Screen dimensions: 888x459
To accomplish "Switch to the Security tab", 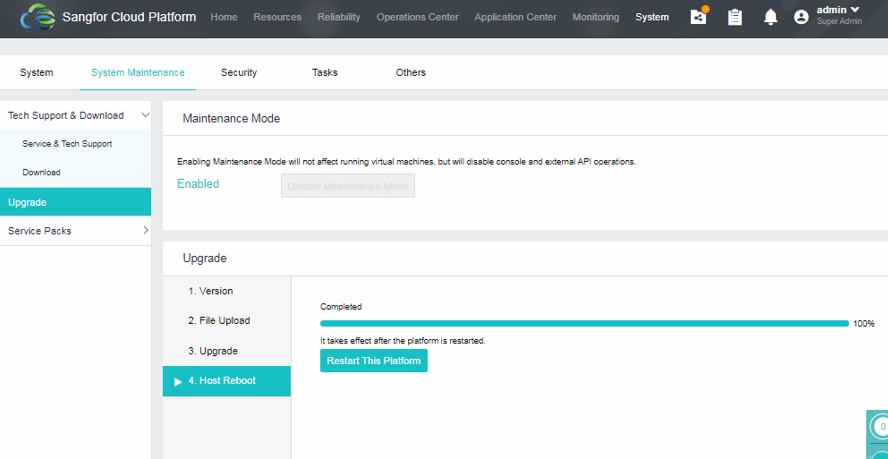I will point(239,72).
